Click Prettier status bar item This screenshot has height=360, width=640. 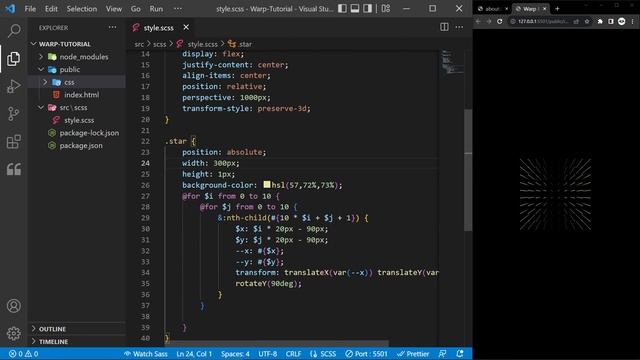coord(413,353)
